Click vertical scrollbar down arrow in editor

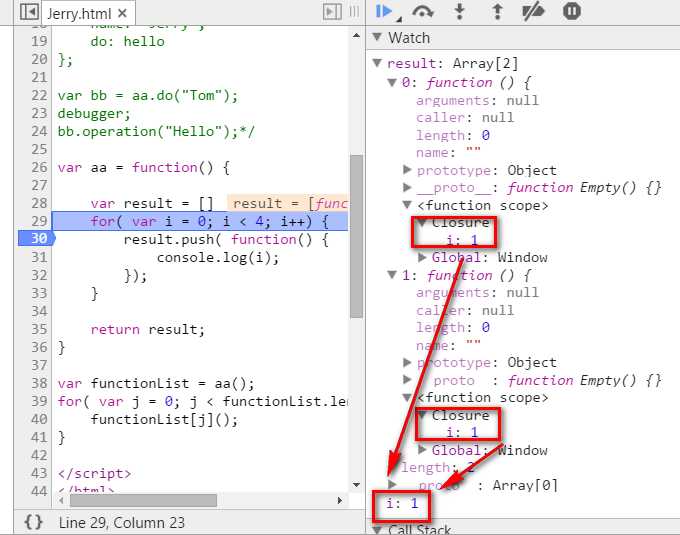356,485
